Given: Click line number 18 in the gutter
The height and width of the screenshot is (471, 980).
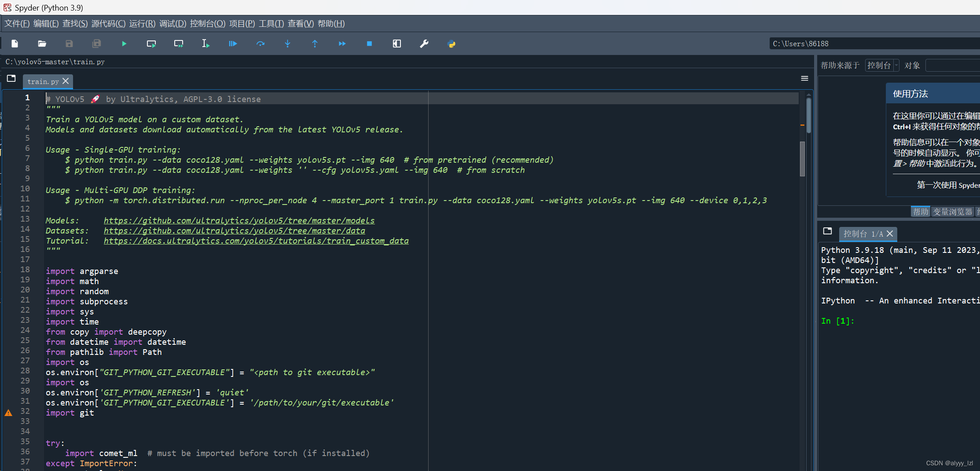Looking at the screenshot, I should pos(25,270).
